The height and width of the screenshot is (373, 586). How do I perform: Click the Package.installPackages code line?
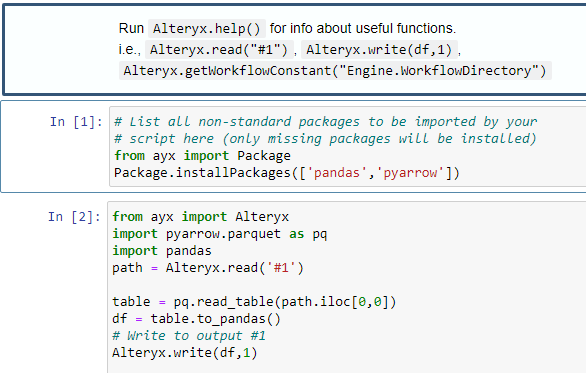(x=287, y=173)
